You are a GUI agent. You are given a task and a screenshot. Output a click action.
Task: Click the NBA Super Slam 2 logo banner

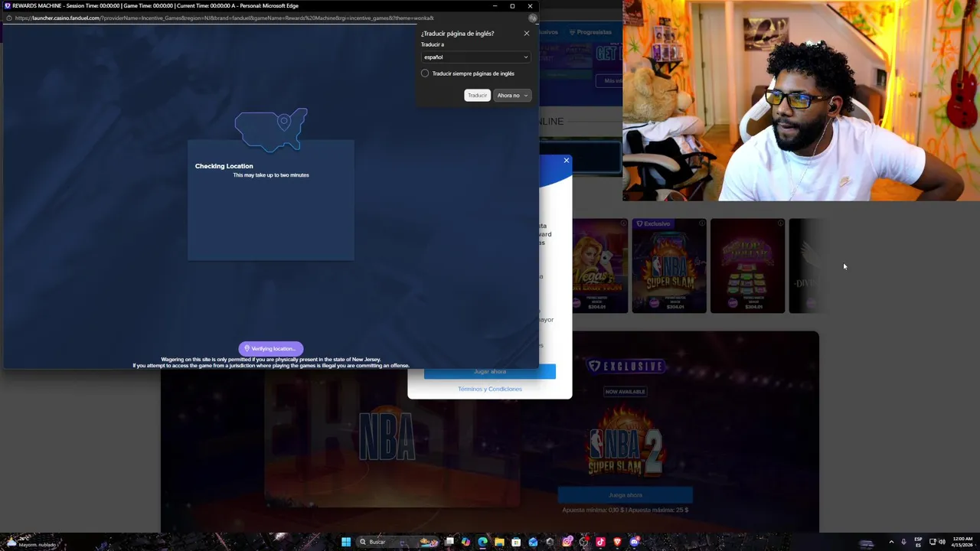626,442
